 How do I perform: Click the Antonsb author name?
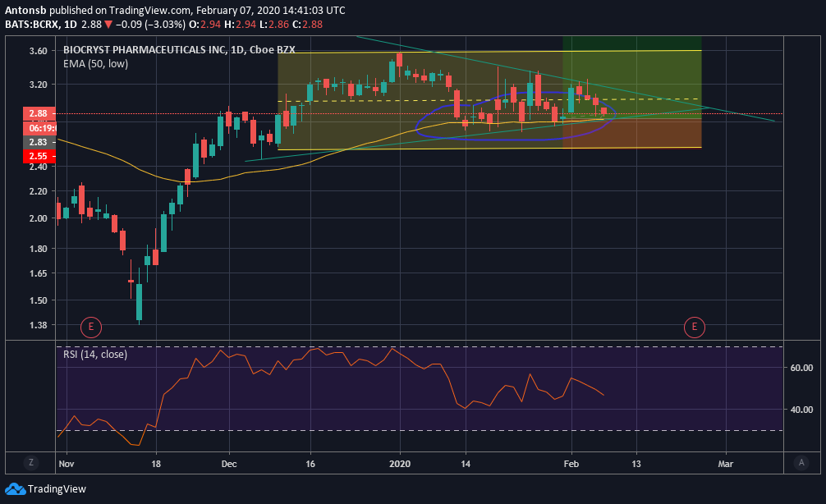click(x=25, y=11)
